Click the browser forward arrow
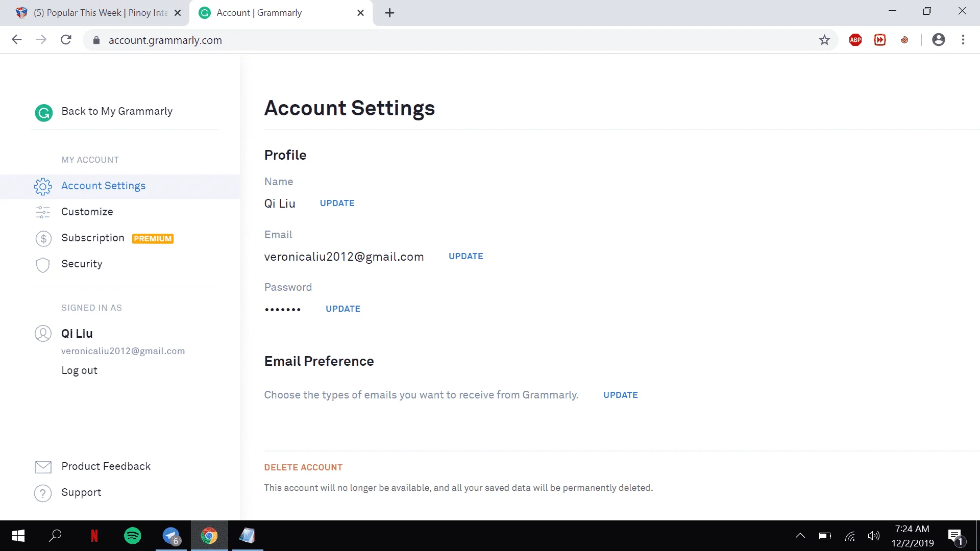The image size is (980, 551). 41,40
